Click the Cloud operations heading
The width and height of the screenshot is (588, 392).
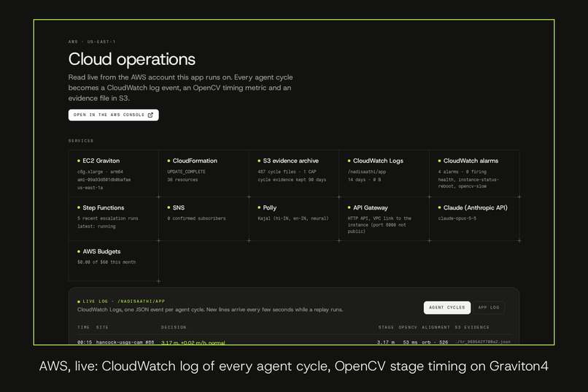(131, 59)
